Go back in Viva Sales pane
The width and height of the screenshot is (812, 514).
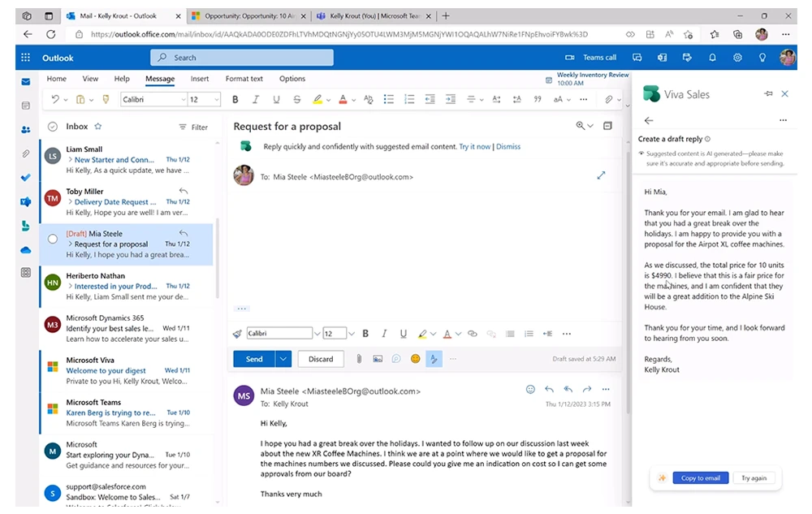[x=648, y=120]
